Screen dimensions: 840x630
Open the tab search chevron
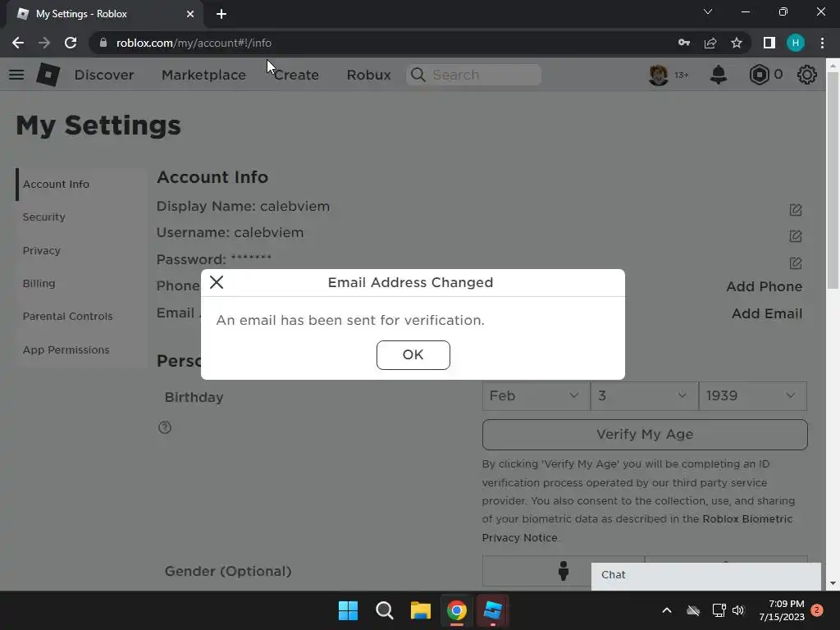708,11
